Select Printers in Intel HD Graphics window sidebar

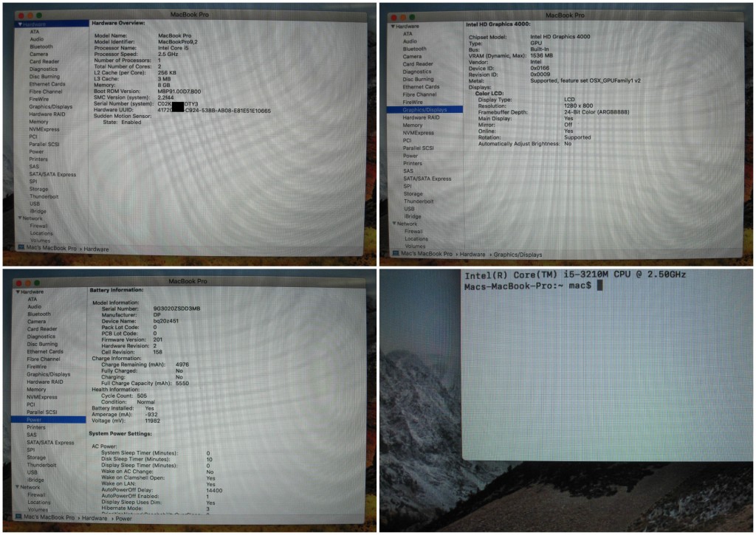tap(413, 163)
